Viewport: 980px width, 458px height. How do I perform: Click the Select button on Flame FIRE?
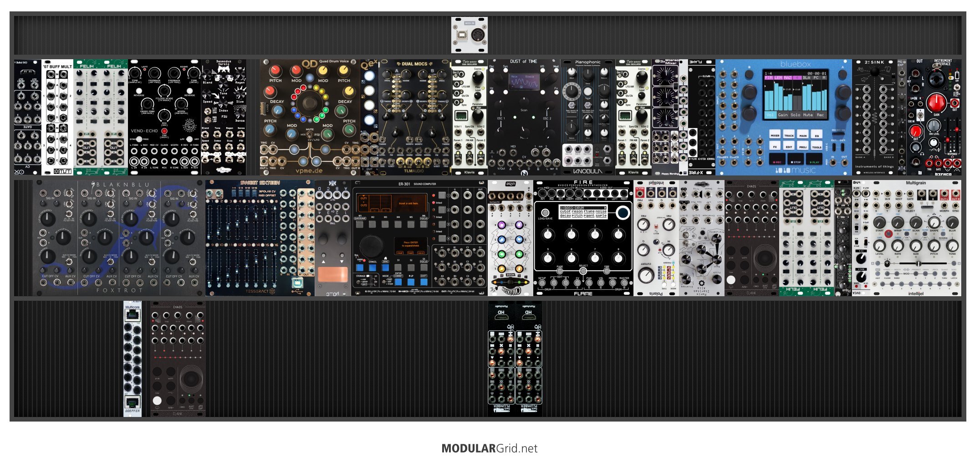pyautogui.click(x=583, y=271)
